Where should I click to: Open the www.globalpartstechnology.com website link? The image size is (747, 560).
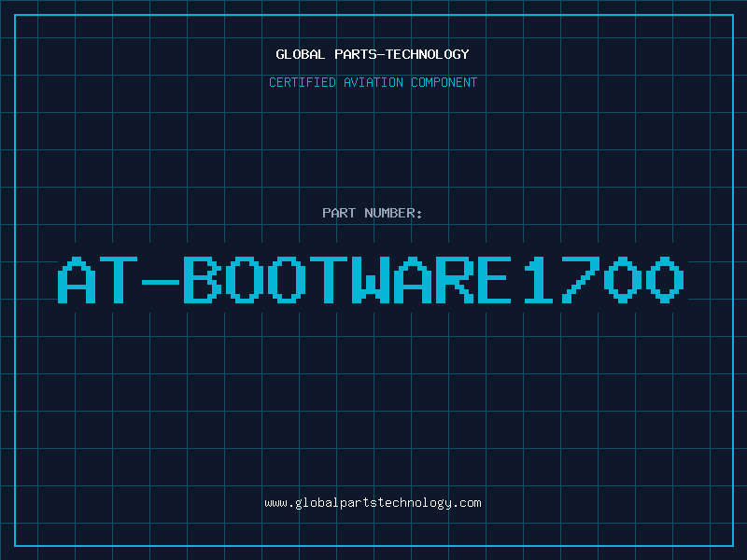(x=373, y=503)
